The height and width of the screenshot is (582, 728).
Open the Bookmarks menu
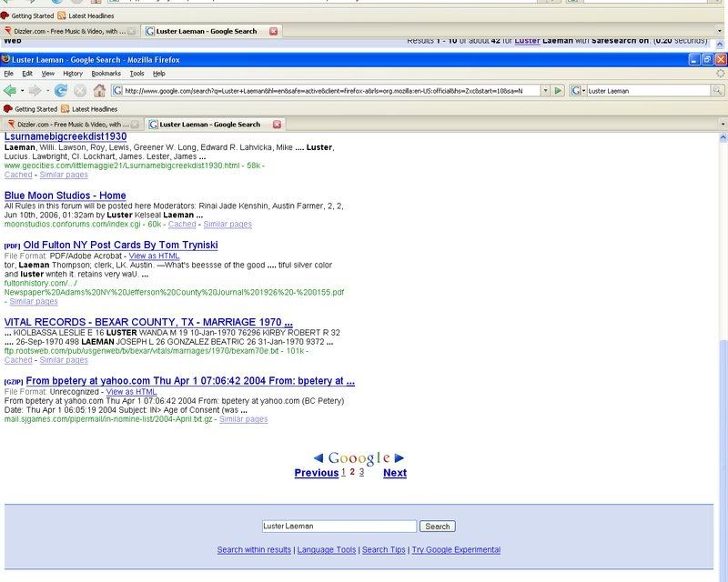point(106,74)
